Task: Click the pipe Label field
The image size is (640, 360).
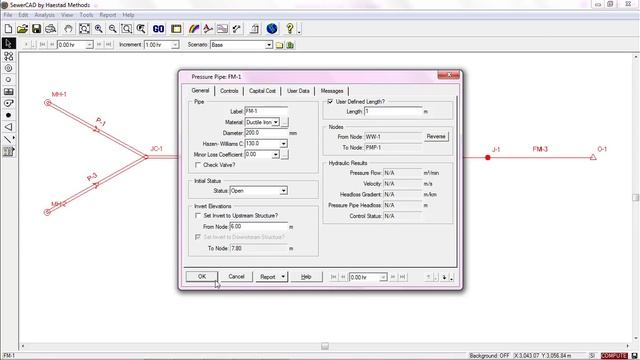Action: click(266, 111)
